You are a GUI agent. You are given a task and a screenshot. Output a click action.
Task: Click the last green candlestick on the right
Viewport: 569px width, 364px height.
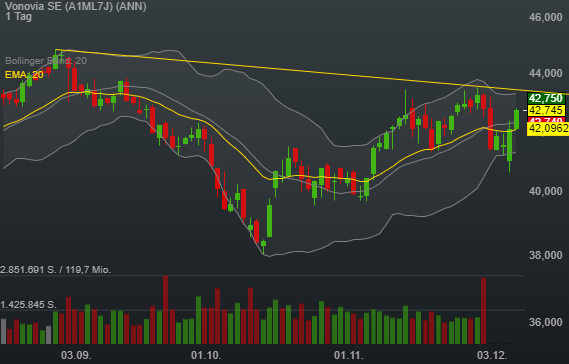pos(516,119)
